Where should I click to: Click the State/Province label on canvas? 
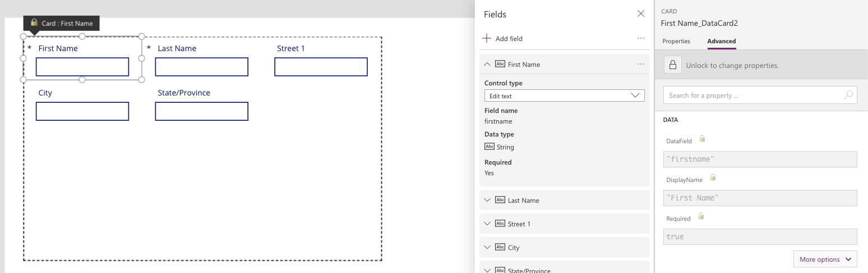coord(184,93)
